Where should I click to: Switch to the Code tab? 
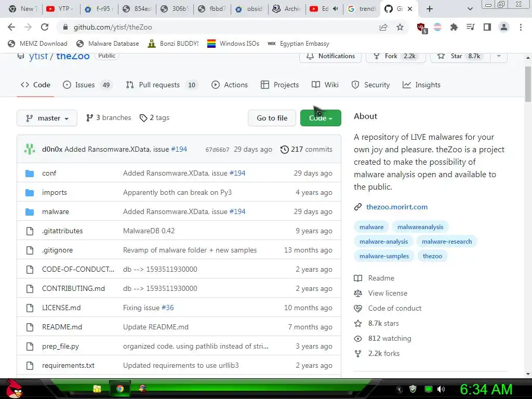click(36, 85)
